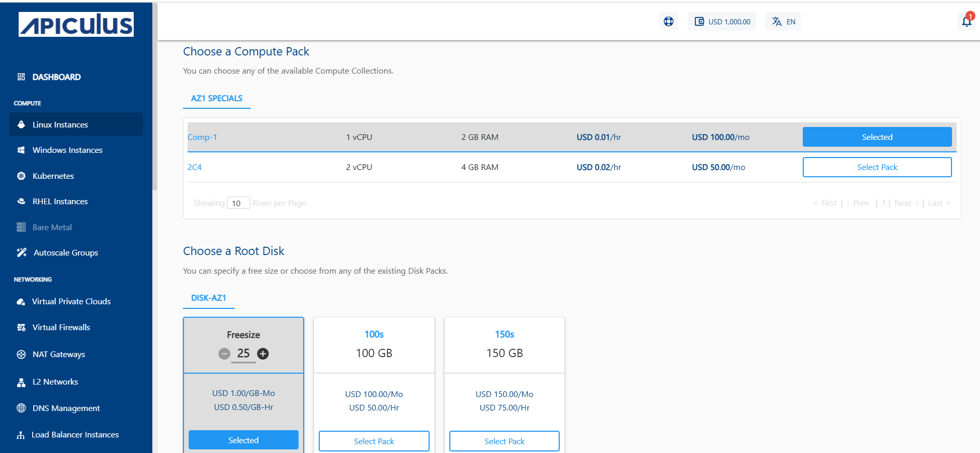This screenshot has height=453, width=980.
Task: Open Virtual Firewalls in sidebar
Action: (x=61, y=327)
